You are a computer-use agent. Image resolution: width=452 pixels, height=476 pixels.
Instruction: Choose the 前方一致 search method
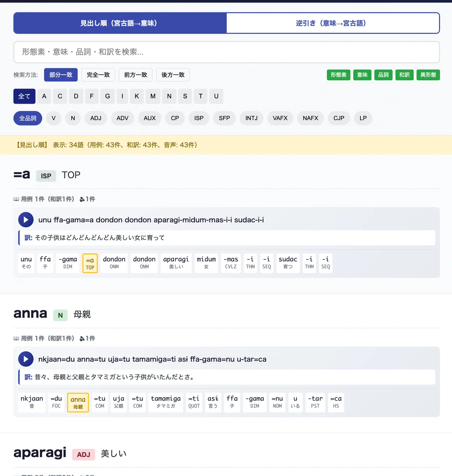pyautogui.click(x=136, y=75)
